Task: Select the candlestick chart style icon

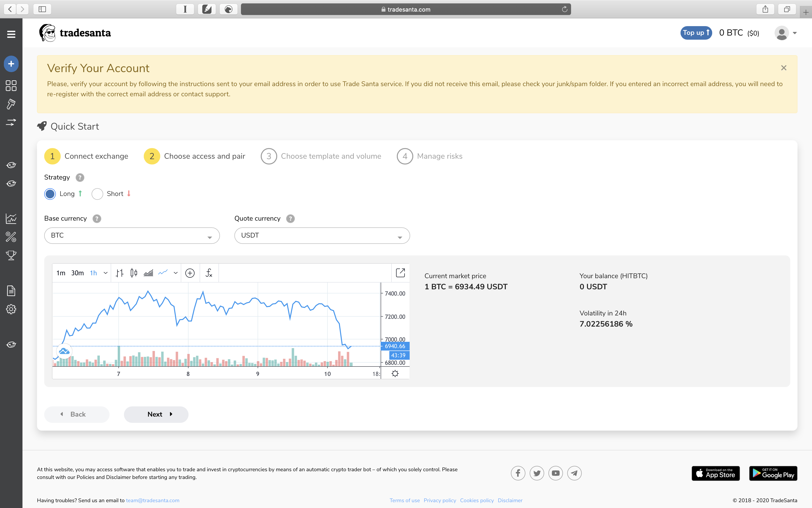Action: pos(134,273)
